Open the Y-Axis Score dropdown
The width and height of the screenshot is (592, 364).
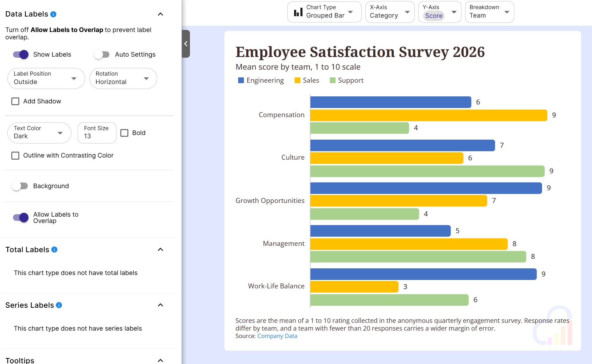[440, 12]
